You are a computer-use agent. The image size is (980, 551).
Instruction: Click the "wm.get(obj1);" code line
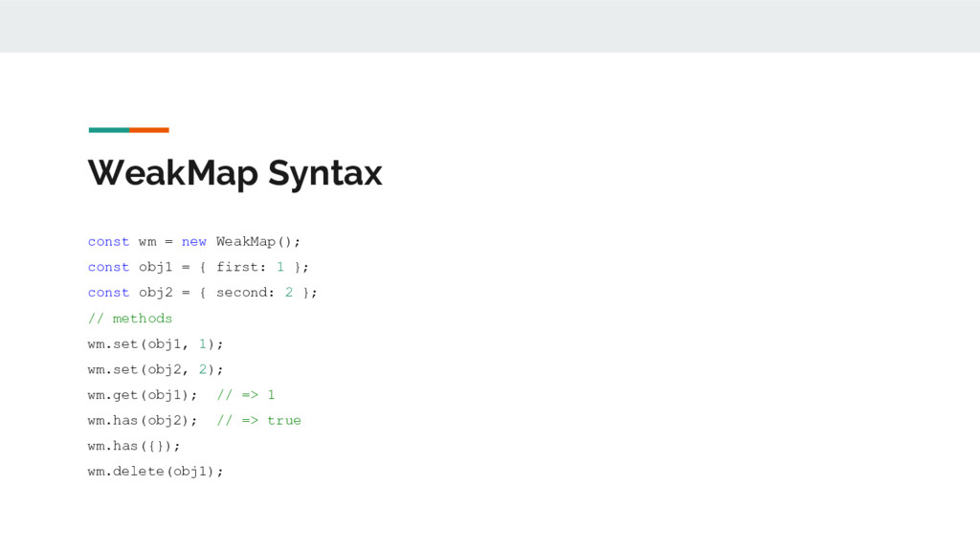(181, 395)
